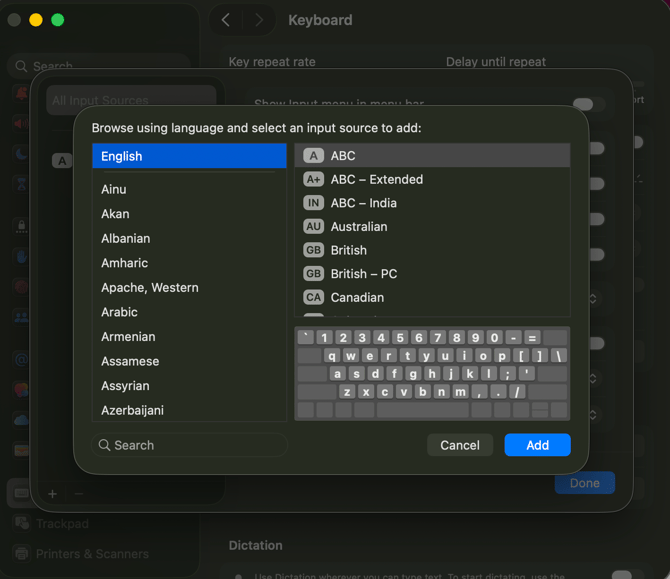670x579 pixels.
Task: Select Albanian language entry
Action: (x=126, y=238)
